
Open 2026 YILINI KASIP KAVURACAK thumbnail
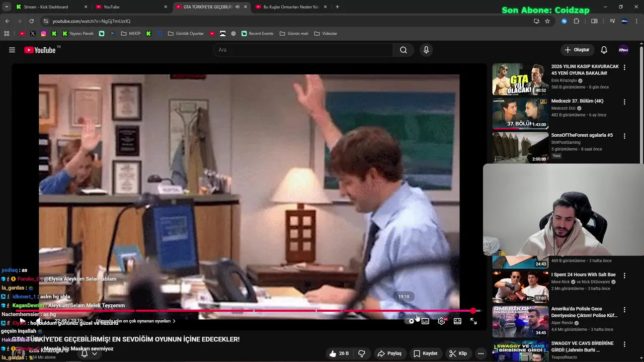(x=520, y=79)
